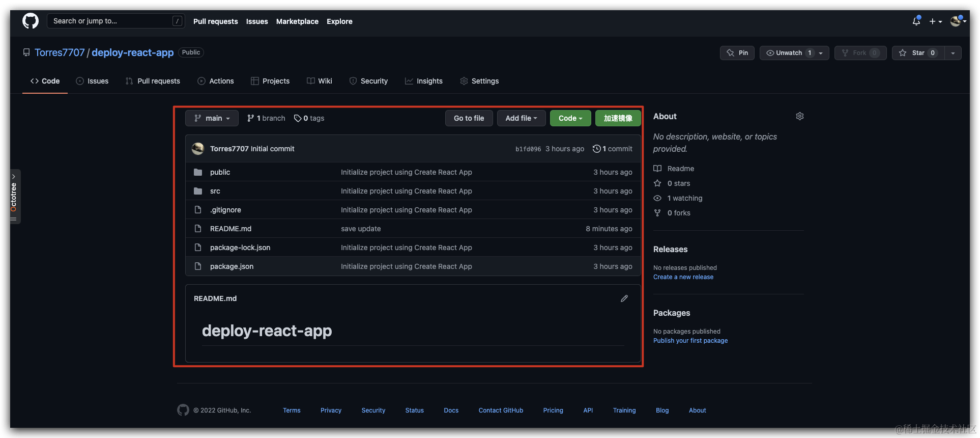Click Publish your first package link
Screen dimensions: 980x438
tap(690, 341)
